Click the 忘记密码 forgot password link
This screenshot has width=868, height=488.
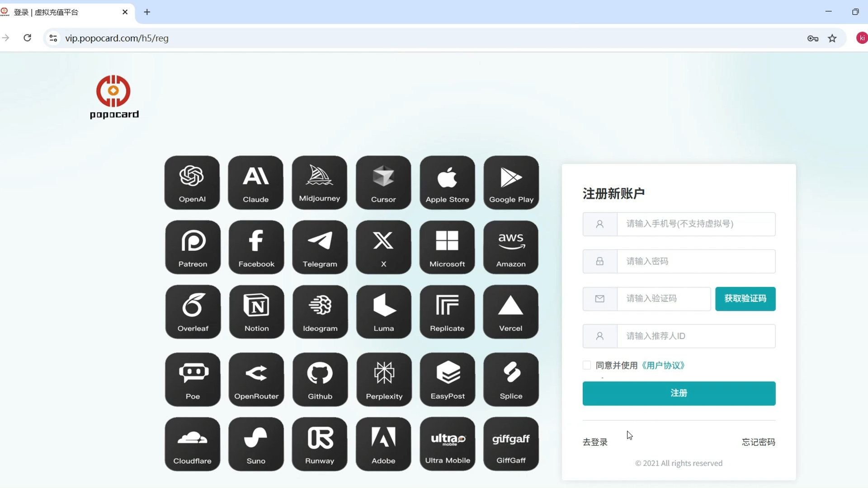(758, 442)
